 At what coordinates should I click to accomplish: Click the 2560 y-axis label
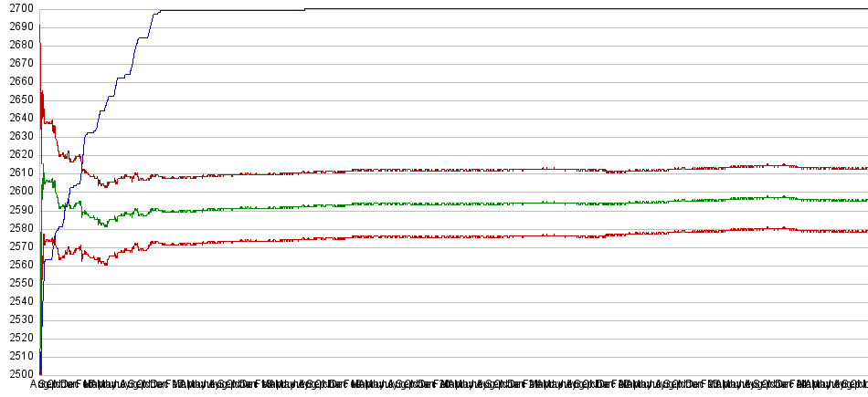18,265
